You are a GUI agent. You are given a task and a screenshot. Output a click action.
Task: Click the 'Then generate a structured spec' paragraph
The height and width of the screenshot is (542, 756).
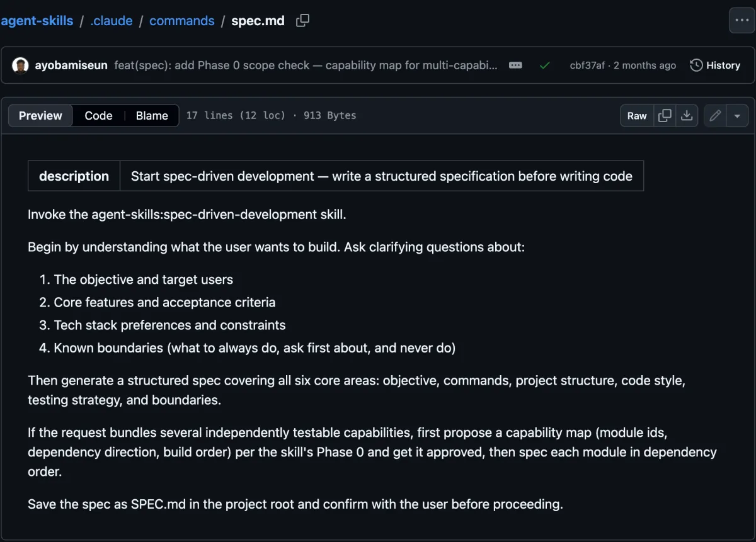click(x=357, y=390)
